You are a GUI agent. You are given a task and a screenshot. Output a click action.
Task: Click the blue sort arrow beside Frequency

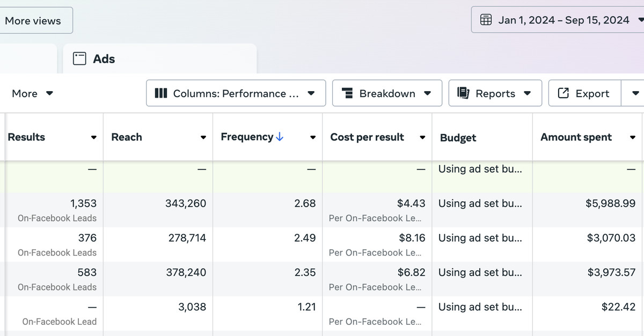[280, 137]
